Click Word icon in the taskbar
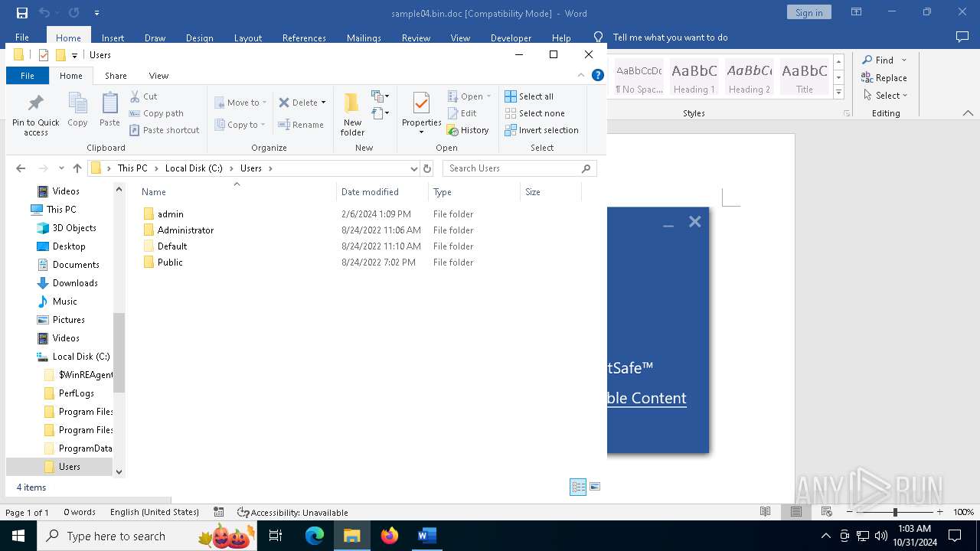 point(426,536)
